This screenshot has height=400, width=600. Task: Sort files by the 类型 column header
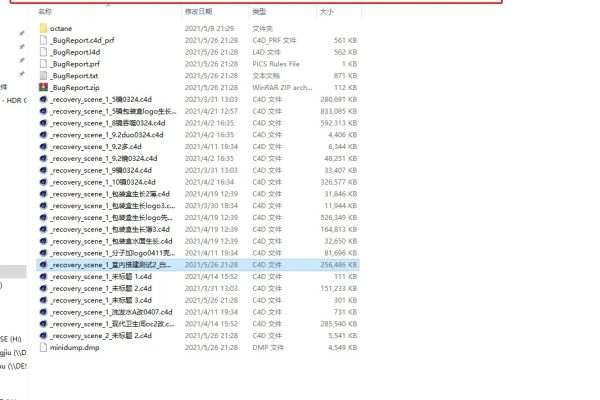pos(258,12)
